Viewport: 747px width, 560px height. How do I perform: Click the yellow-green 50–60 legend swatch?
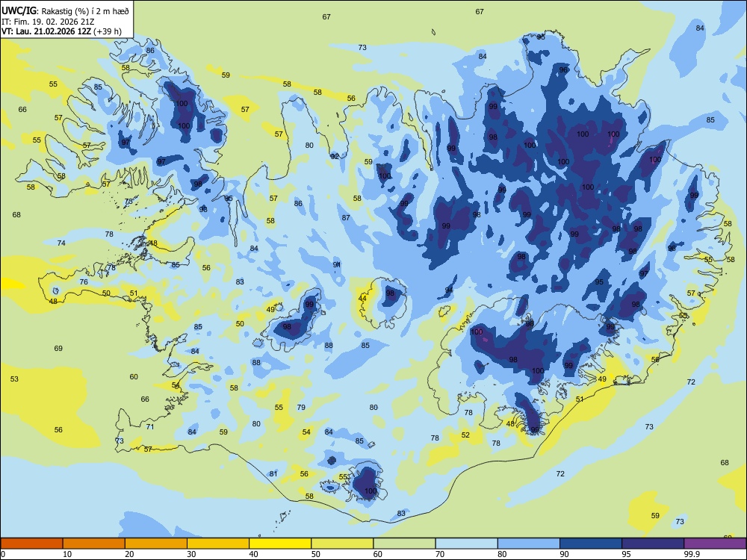342,544
